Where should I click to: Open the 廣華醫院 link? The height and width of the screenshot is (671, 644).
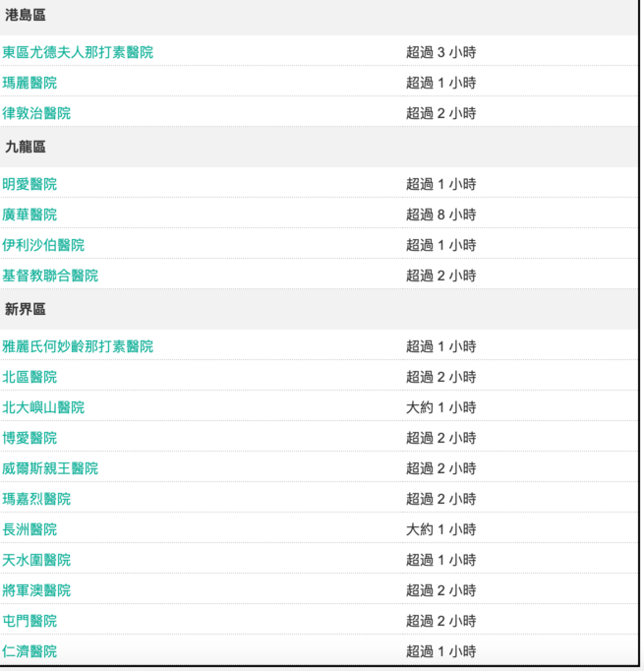(x=29, y=214)
